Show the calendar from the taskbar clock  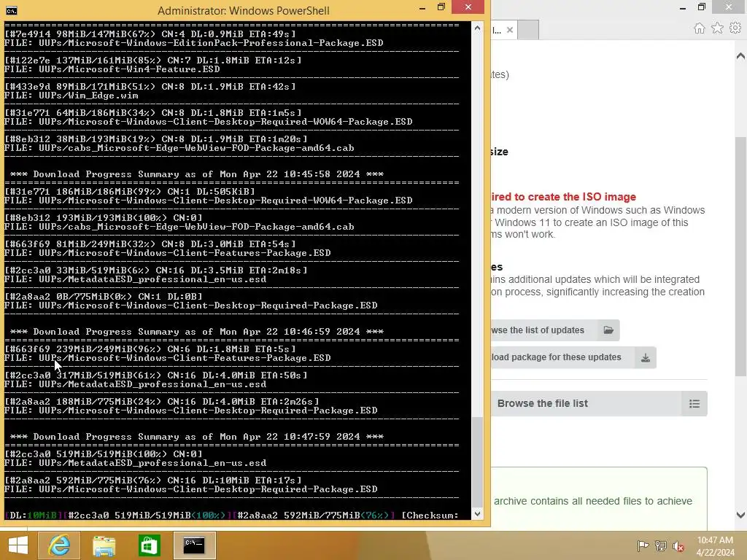coord(715,546)
